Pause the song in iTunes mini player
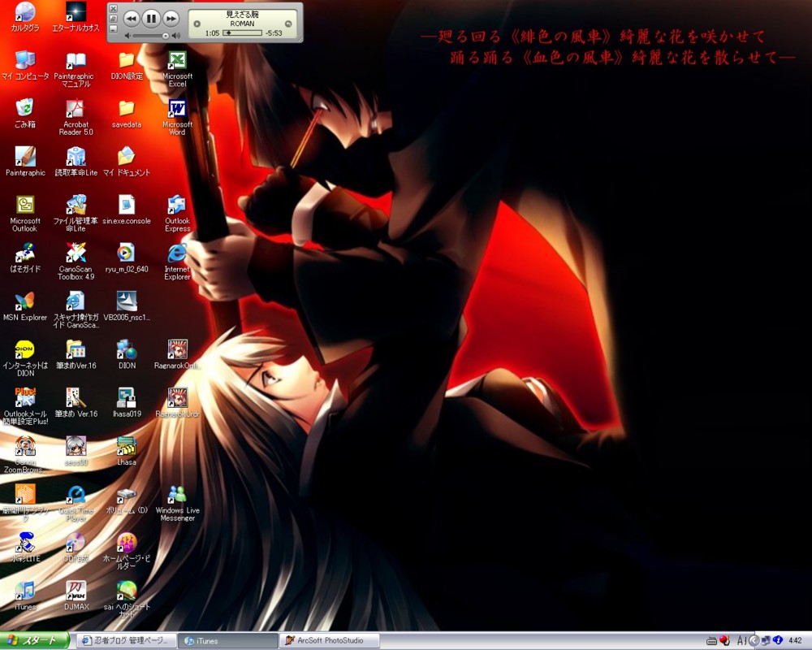The width and height of the screenshot is (812, 650). 151,19
